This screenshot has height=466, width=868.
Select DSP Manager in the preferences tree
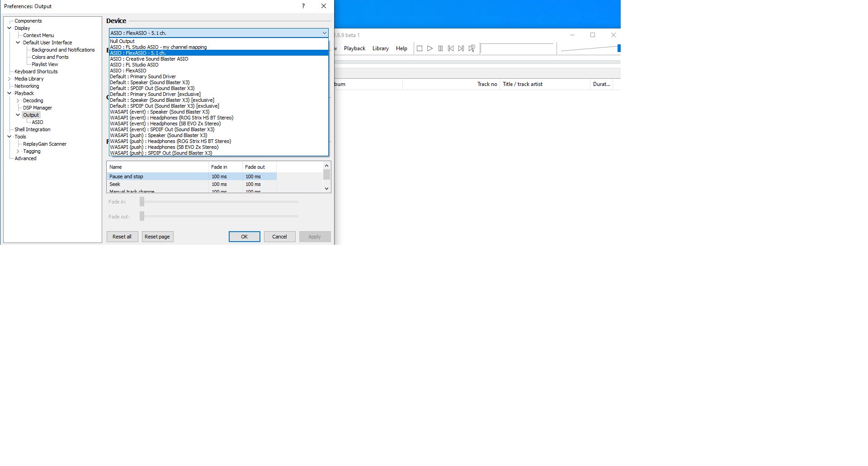(37, 108)
